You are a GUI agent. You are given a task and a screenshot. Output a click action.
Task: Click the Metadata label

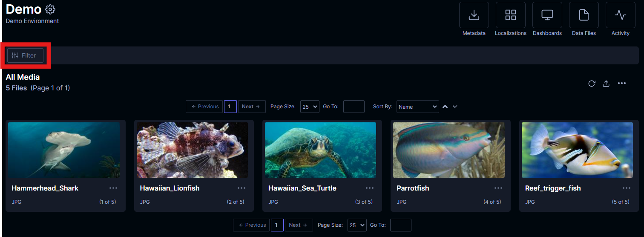[x=474, y=33]
